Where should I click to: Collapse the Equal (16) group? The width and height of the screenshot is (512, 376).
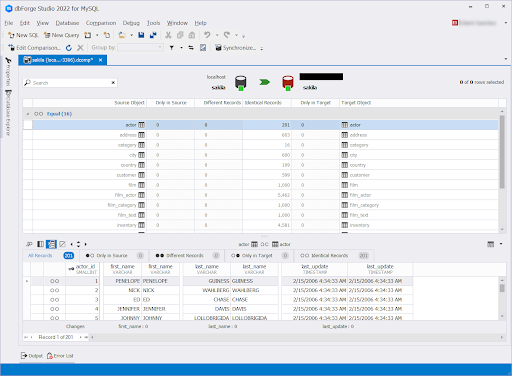pos(28,114)
